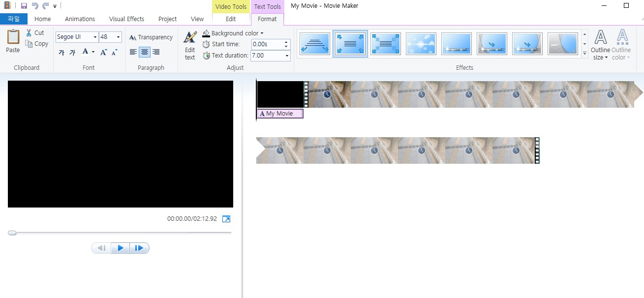
Task: Toggle italic text formatting
Action: coord(72,52)
